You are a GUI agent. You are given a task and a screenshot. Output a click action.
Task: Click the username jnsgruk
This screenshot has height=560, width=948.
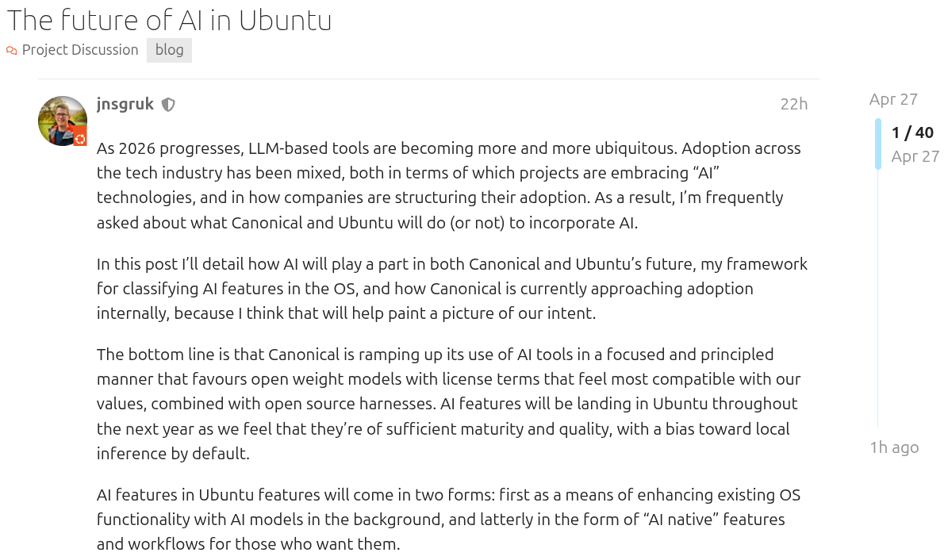125,104
